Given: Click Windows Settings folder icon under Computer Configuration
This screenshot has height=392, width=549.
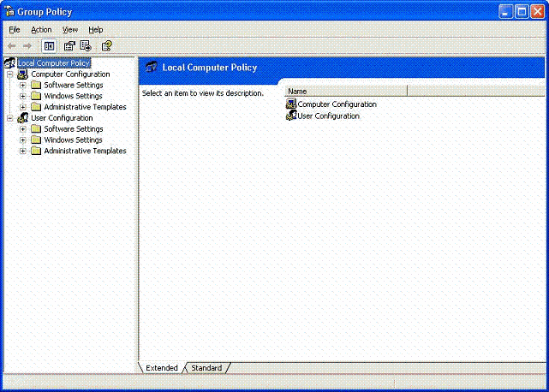Looking at the screenshot, I should [x=36, y=96].
